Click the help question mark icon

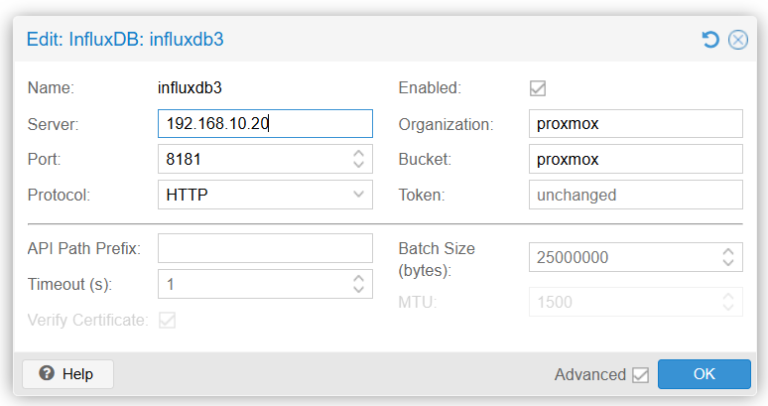tap(47, 373)
